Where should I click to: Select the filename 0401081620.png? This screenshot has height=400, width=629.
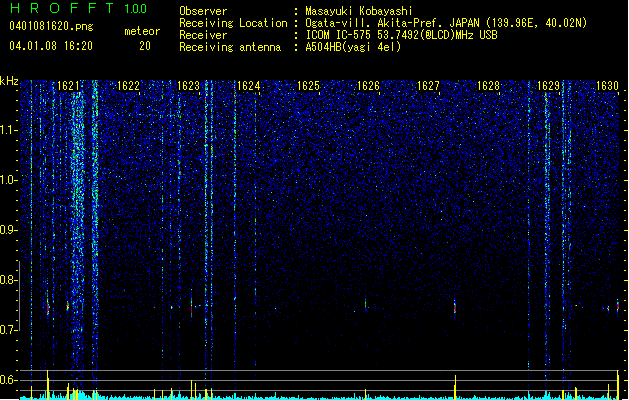pyautogui.click(x=51, y=27)
